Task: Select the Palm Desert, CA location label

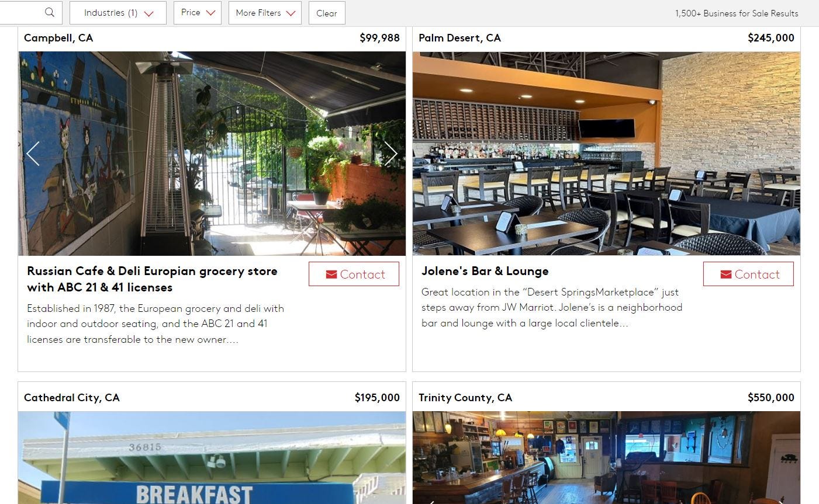Action: click(x=459, y=38)
